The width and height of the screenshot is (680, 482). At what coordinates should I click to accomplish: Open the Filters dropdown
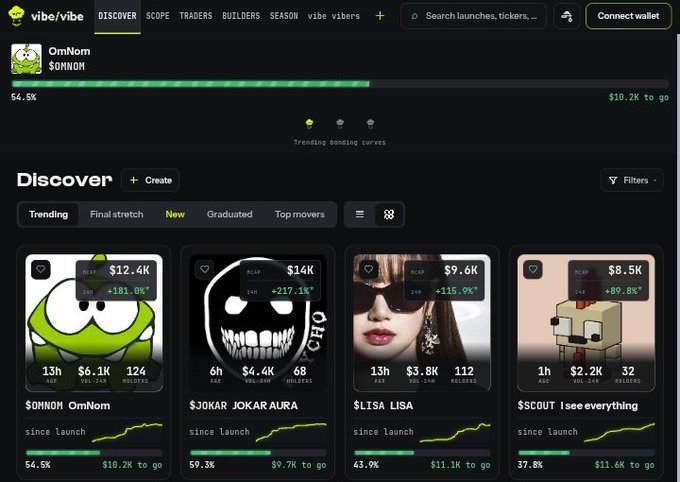(x=631, y=180)
